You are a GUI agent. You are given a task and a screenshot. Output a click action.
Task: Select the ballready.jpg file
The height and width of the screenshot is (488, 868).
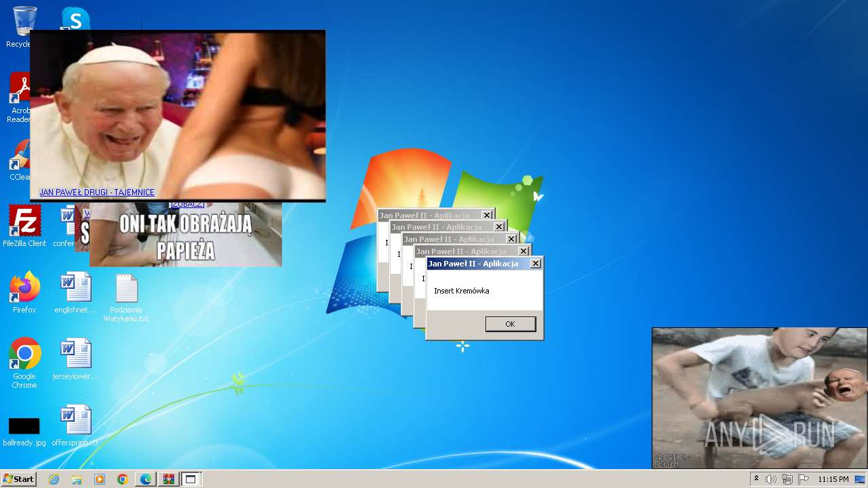[24, 431]
